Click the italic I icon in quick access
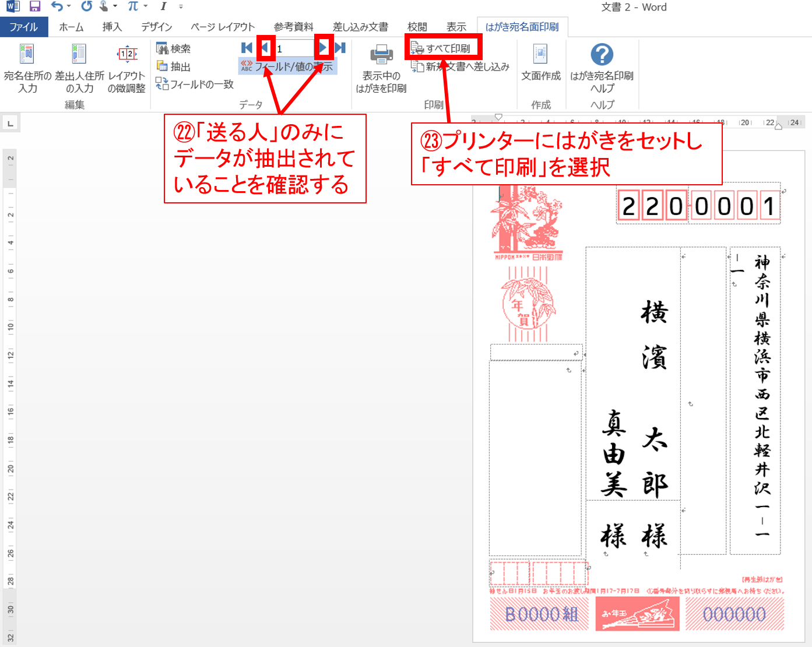This screenshot has width=812, height=647. tap(163, 7)
